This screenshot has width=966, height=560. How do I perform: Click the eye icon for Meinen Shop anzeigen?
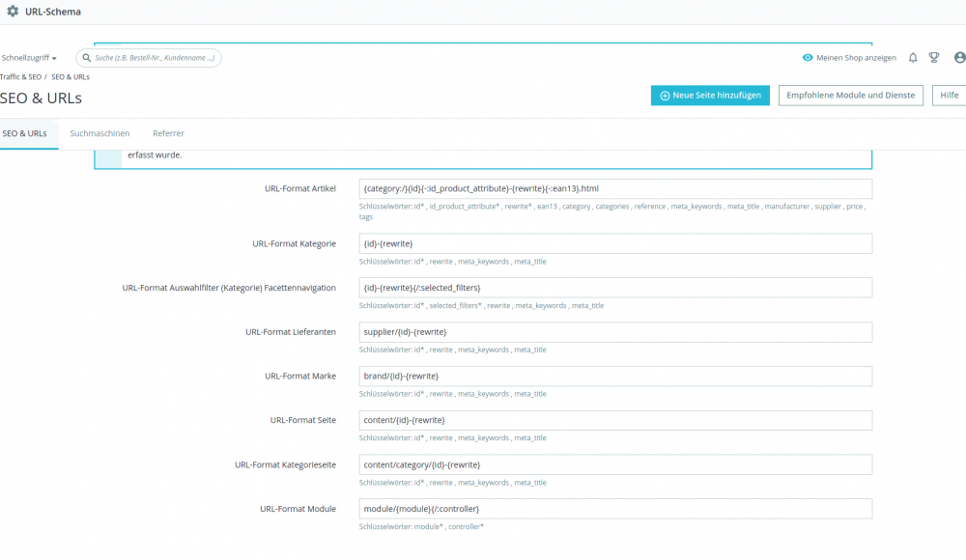(808, 57)
